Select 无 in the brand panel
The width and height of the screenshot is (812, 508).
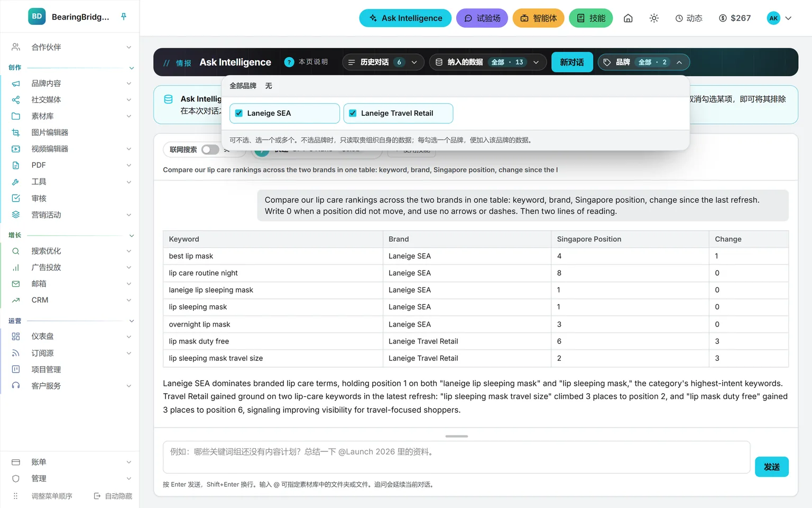point(269,86)
